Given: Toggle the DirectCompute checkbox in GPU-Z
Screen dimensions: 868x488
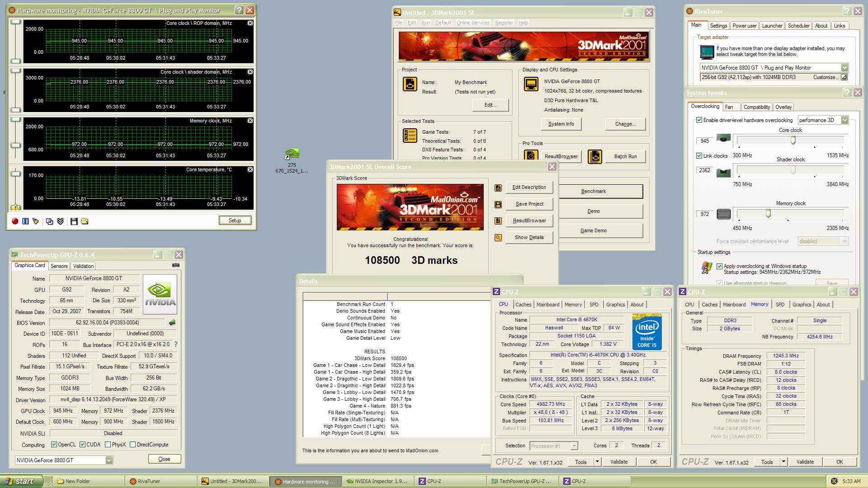Looking at the screenshot, I should point(133,445).
